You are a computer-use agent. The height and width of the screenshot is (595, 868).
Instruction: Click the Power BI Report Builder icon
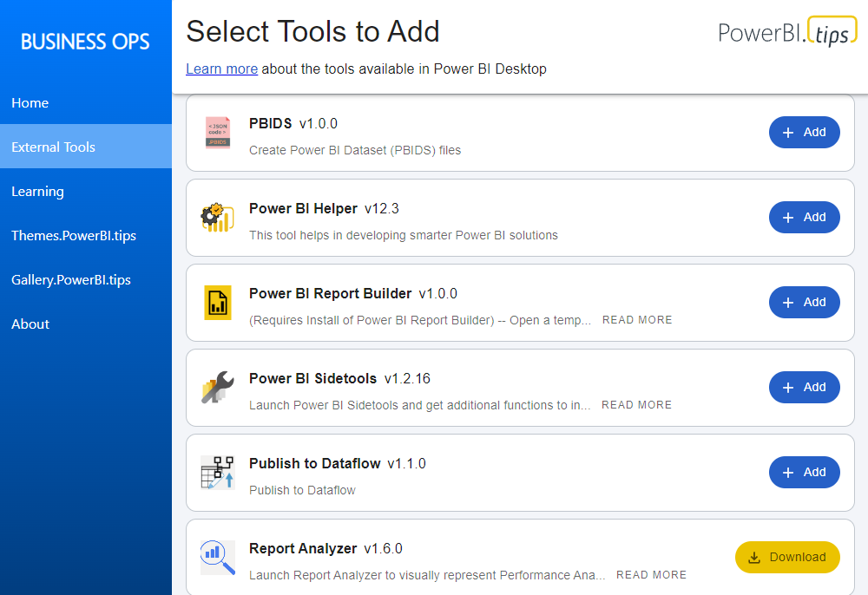tap(218, 303)
